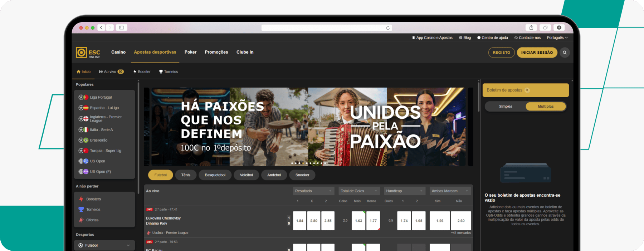Click the INICIAR SESSÃO button
This screenshot has height=251, width=644.
click(537, 53)
